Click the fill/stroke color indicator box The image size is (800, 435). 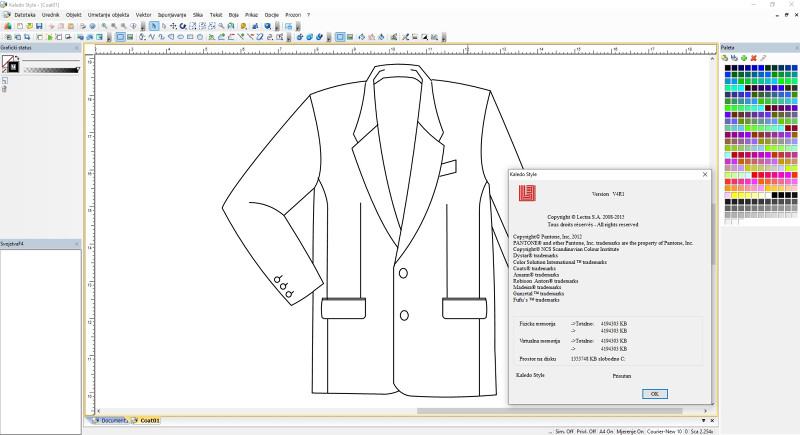tap(10, 64)
